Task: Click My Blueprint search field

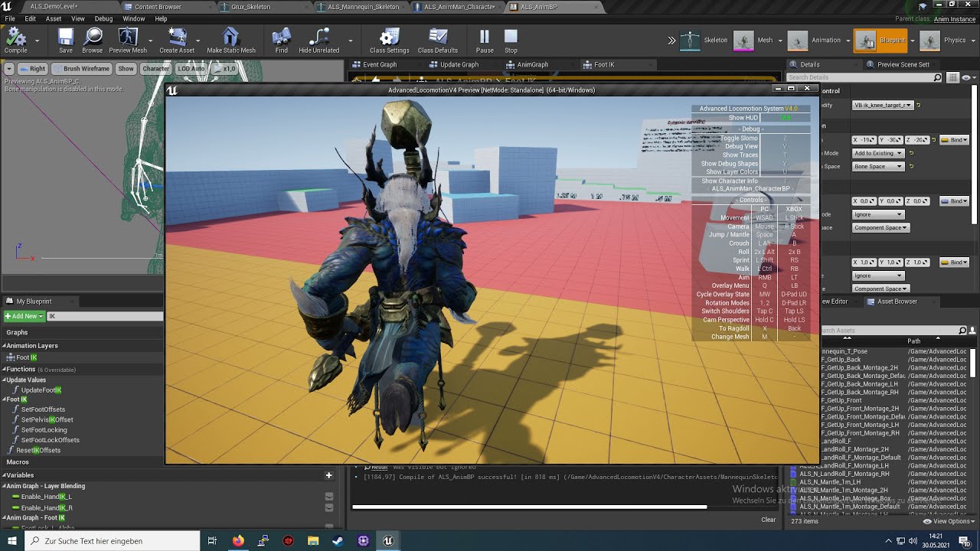Action: (105, 316)
